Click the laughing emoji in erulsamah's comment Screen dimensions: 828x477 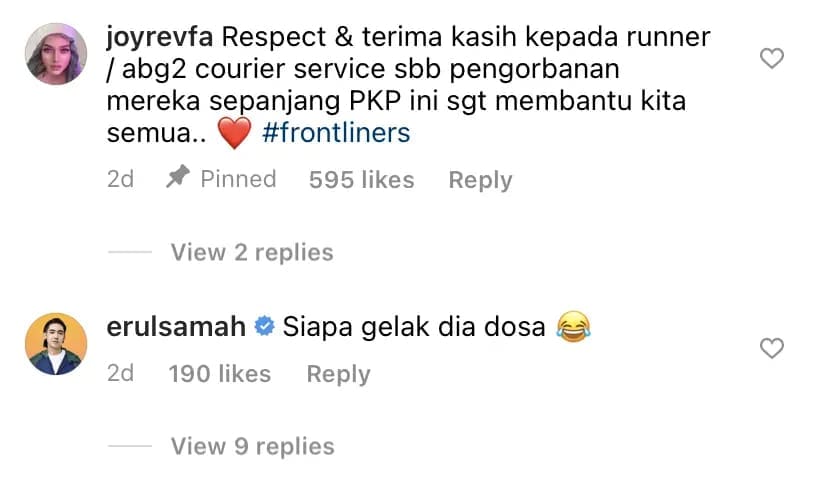[x=573, y=326]
